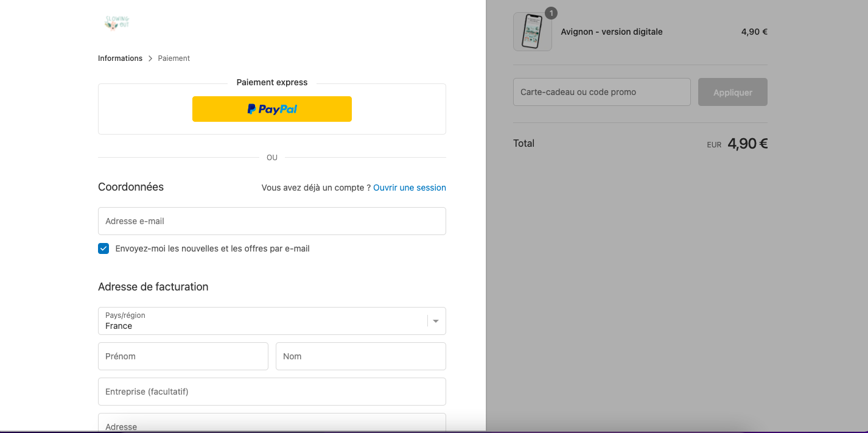Click the Avignon phone product thumbnail
The image size is (868, 433).
coord(533,32)
